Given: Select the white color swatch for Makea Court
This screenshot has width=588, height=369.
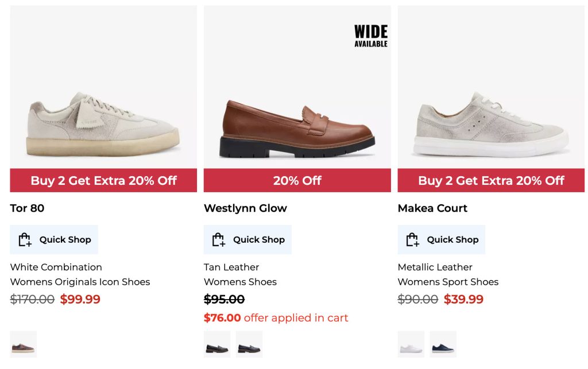Looking at the screenshot, I should [x=411, y=347].
